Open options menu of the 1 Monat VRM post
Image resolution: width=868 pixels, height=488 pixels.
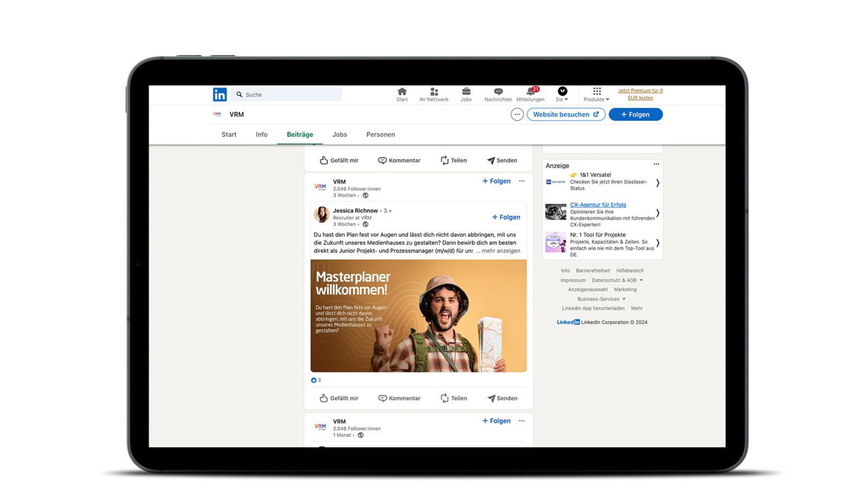[522, 421]
